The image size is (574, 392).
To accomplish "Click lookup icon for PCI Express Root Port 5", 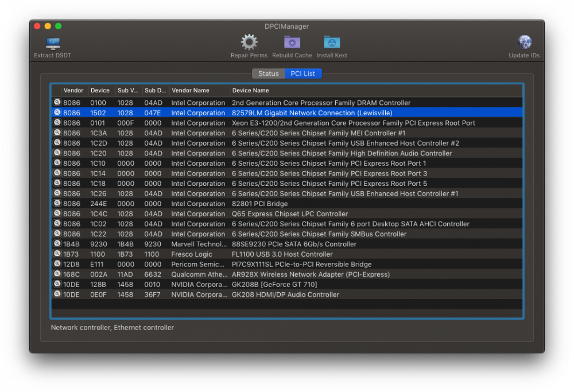I will click(57, 183).
